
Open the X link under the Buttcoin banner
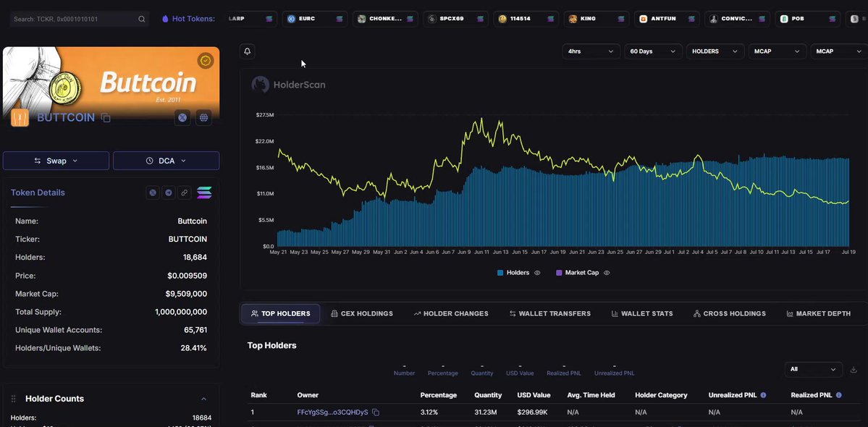click(182, 117)
